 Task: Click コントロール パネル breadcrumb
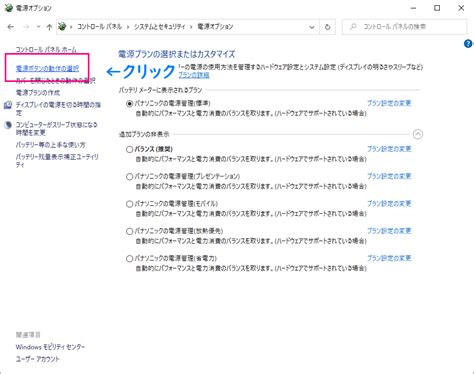pos(100,27)
